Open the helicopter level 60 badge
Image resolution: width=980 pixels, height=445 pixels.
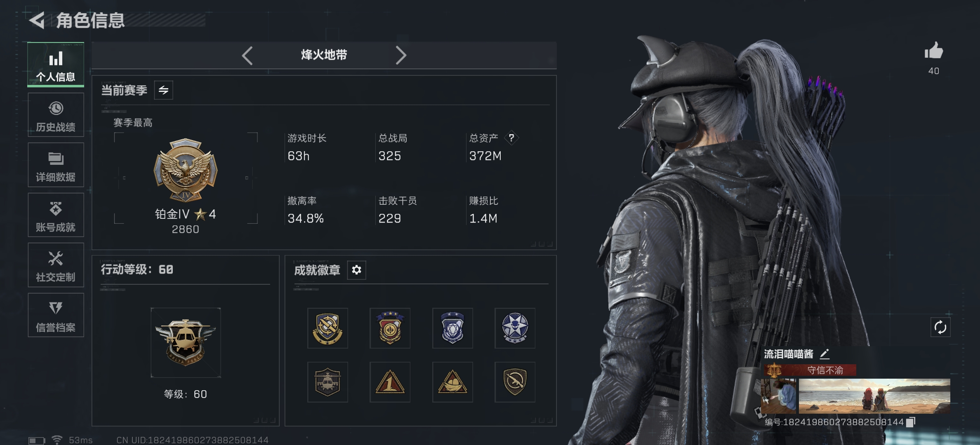click(x=186, y=343)
